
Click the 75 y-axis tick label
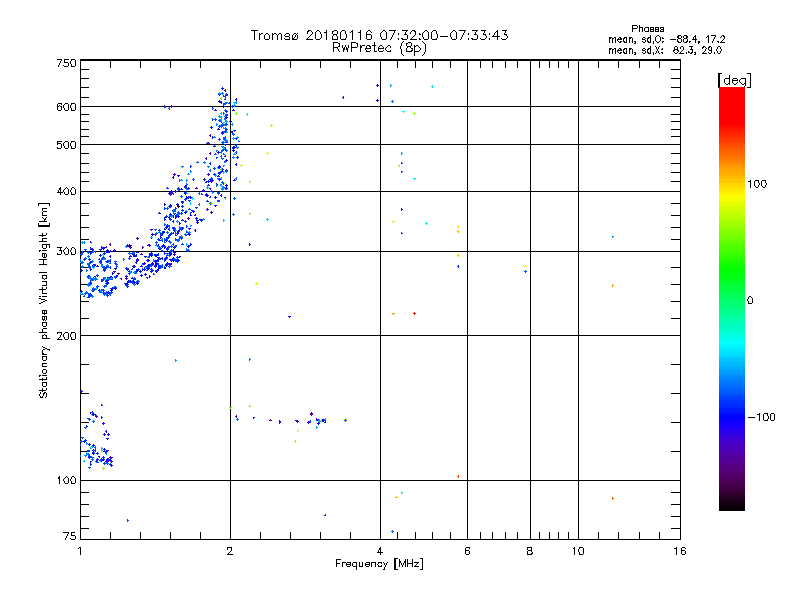coord(70,536)
